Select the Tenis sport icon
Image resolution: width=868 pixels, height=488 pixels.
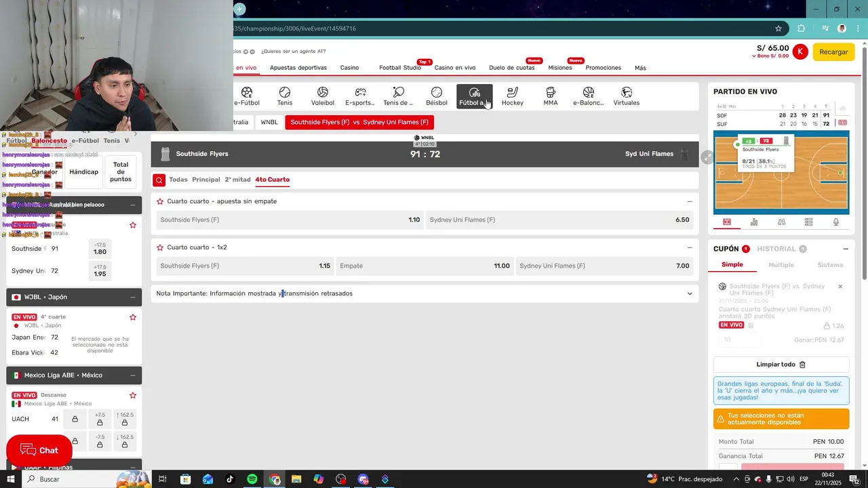pyautogui.click(x=285, y=96)
